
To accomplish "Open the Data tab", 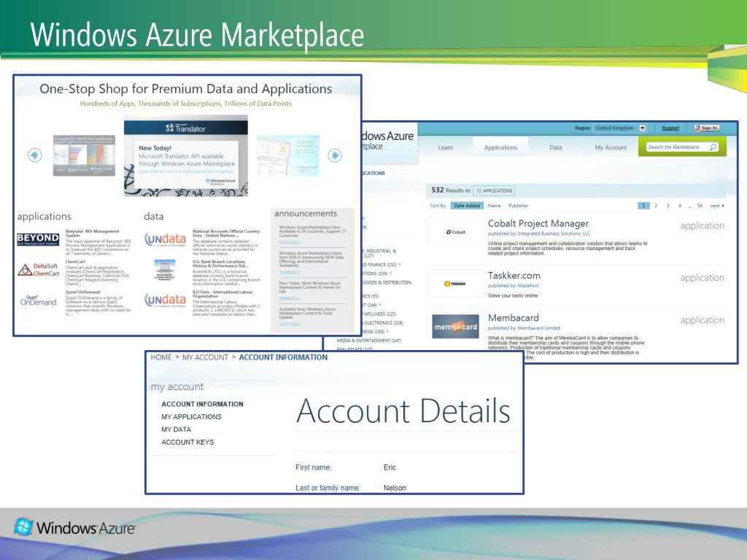I will [x=555, y=147].
